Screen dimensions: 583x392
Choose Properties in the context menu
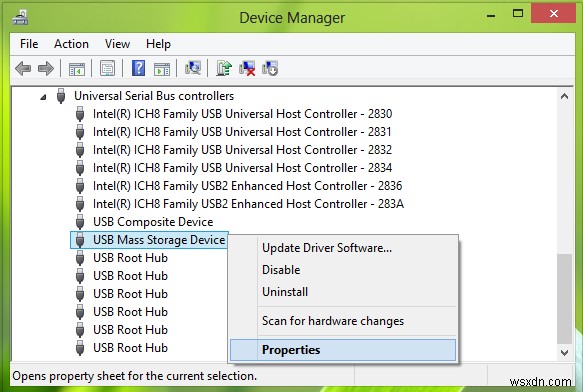[343, 350]
